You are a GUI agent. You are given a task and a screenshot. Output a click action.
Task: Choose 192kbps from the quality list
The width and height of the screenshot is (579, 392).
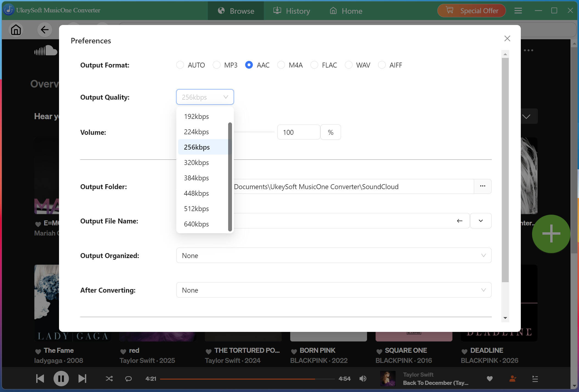(203, 116)
